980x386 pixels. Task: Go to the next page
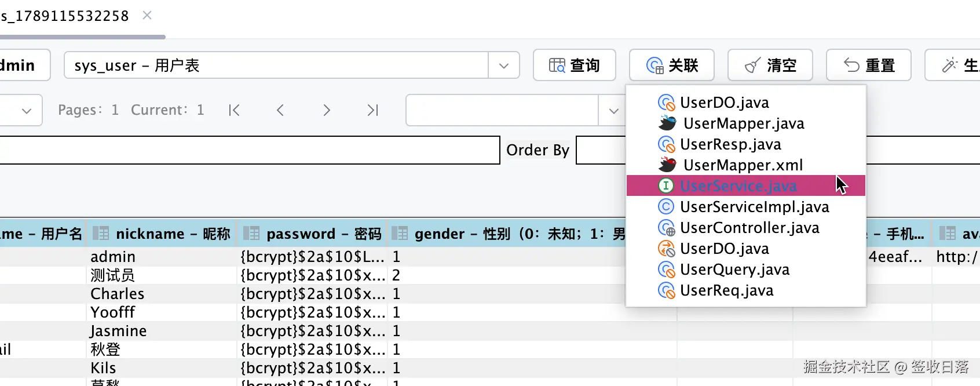327,110
